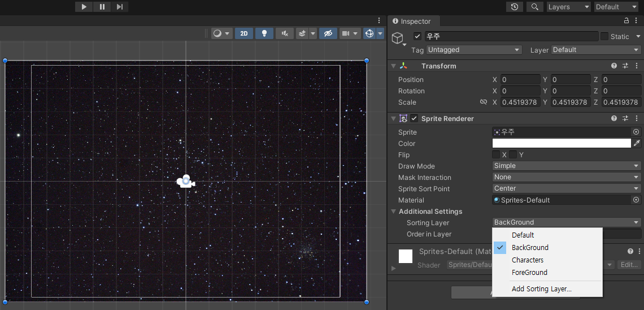644x310 pixels.
Task: Click the Rotation Y field
Action: coord(571,91)
